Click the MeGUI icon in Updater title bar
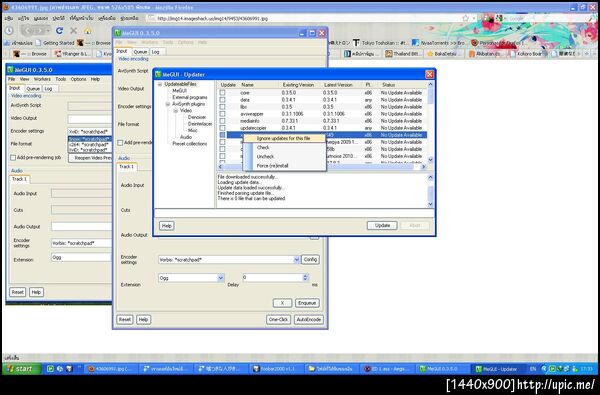The image size is (600, 395). tap(158, 74)
